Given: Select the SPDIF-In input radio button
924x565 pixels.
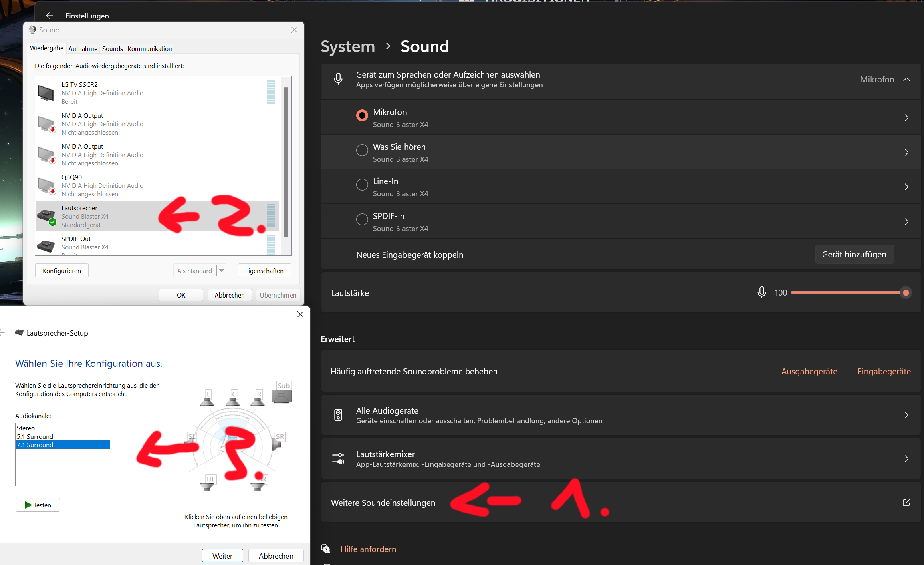Looking at the screenshot, I should tap(362, 219).
